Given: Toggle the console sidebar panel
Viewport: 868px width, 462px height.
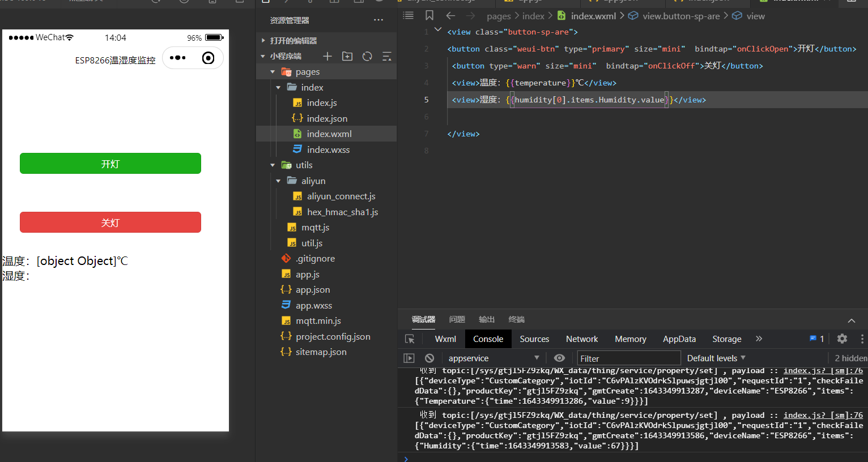Looking at the screenshot, I should (409, 358).
